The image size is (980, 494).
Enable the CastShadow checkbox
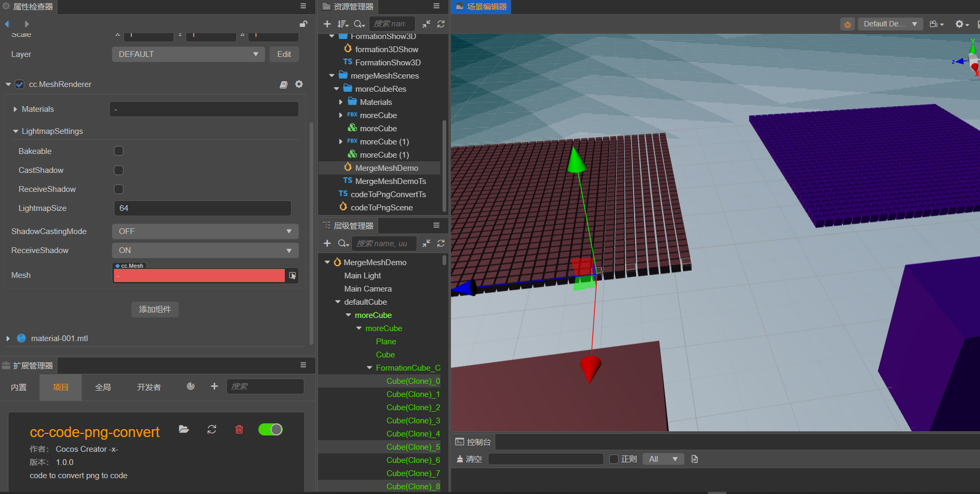119,170
